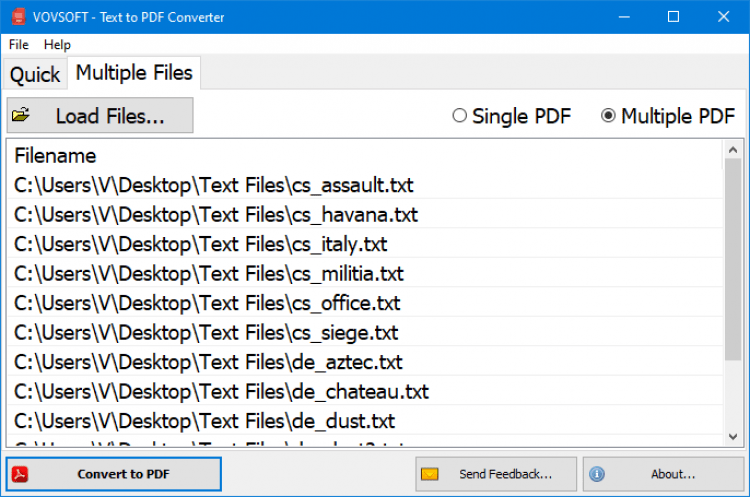Click the Filename column header

point(56,156)
